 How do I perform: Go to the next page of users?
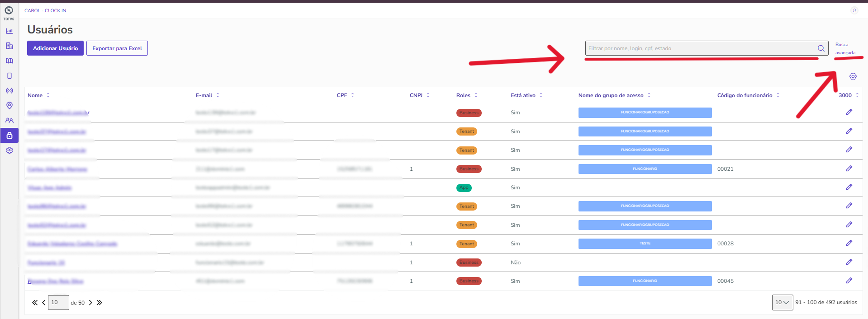click(x=90, y=303)
